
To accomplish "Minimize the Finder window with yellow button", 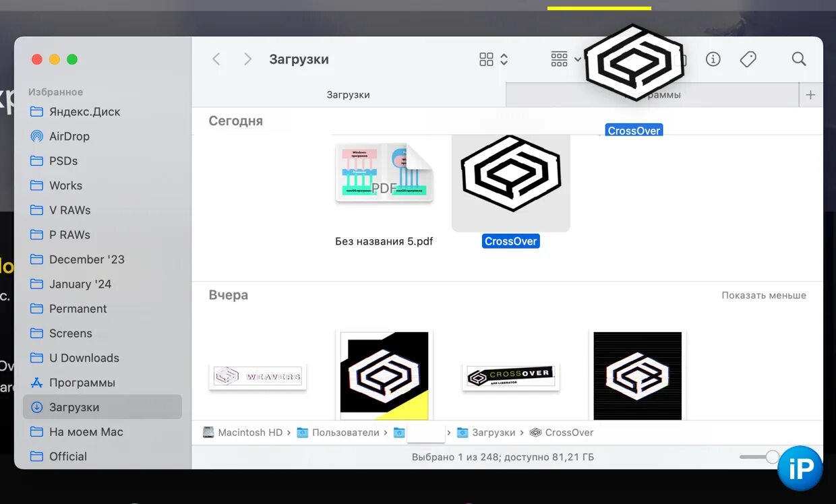I will 55,59.
